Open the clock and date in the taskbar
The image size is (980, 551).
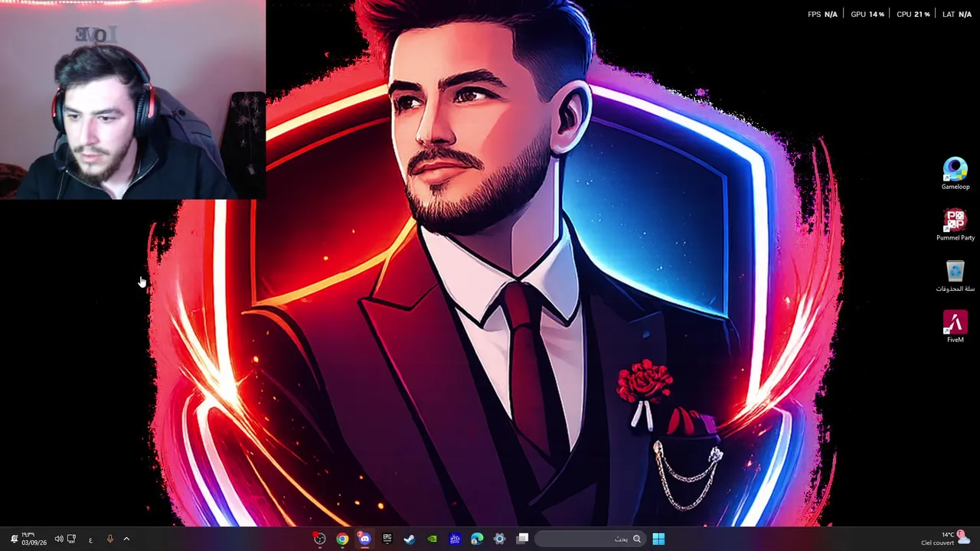pyautogui.click(x=34, y=539)
